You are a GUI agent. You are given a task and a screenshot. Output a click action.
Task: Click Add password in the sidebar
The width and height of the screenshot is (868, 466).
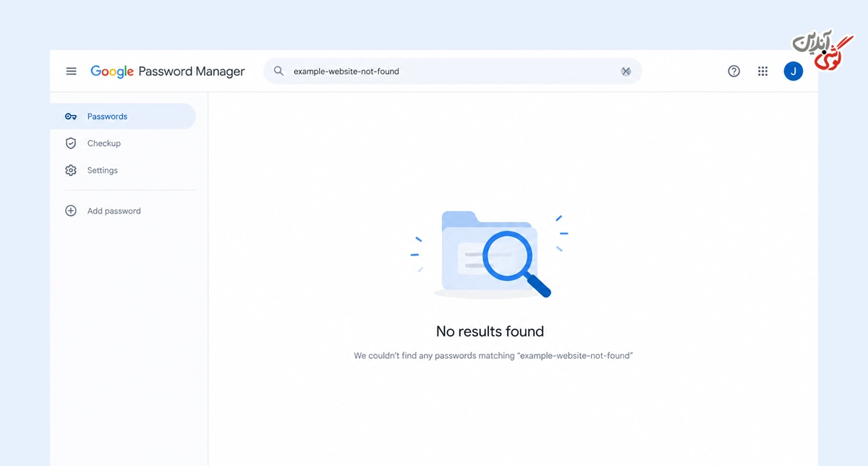[x=123, y=211]
